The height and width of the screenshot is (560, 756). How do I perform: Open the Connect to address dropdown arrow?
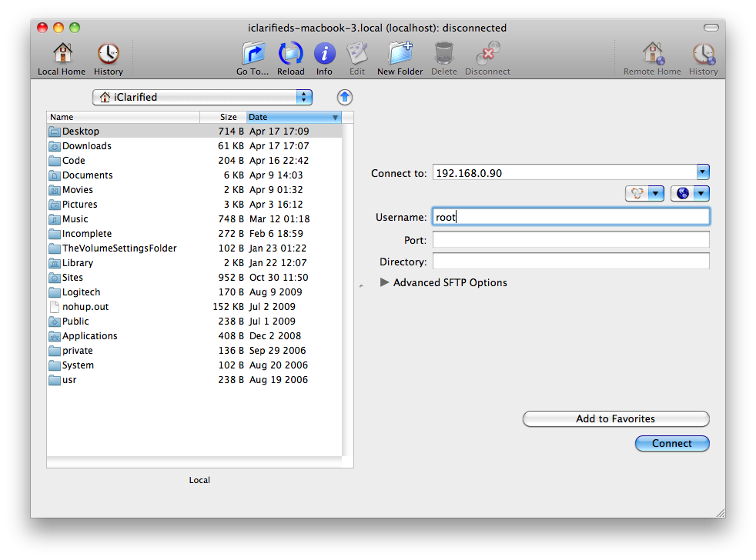[x=702, y=172]
